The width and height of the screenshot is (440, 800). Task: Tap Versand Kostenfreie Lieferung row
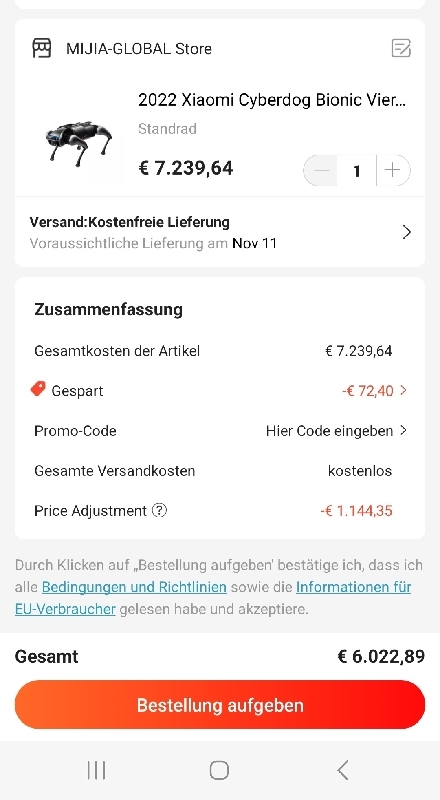click(220, 232)
